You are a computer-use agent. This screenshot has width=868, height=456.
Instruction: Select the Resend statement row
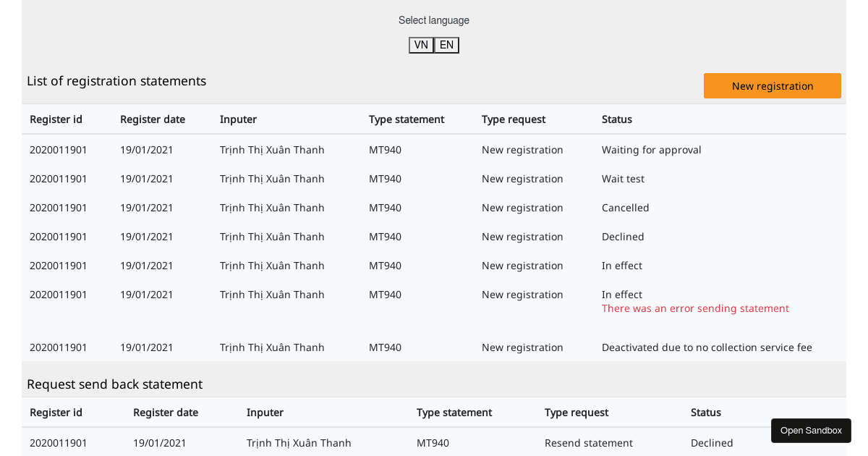(x=434, y=442)
